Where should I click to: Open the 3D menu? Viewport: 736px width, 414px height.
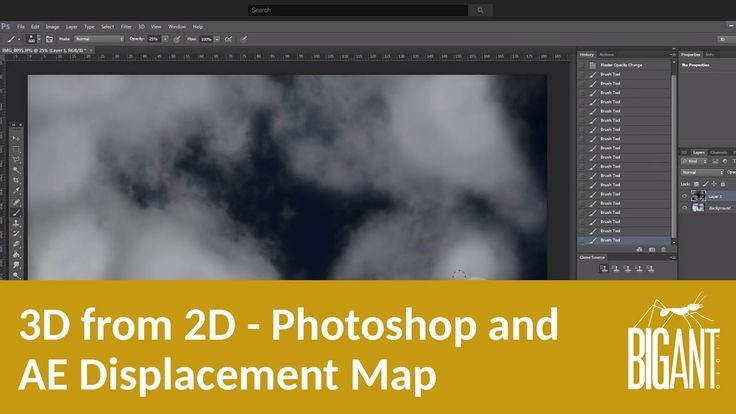point(141,27)
